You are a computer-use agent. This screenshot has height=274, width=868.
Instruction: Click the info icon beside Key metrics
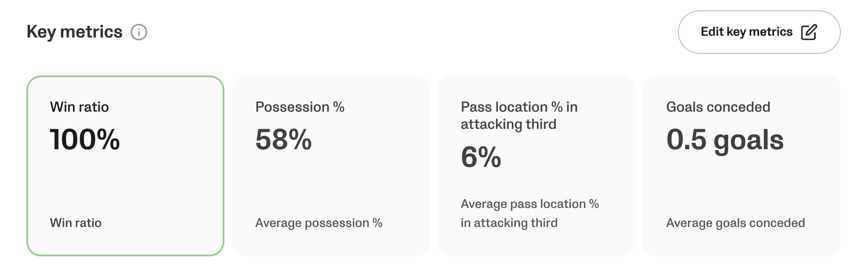click(x=139, y=32)
